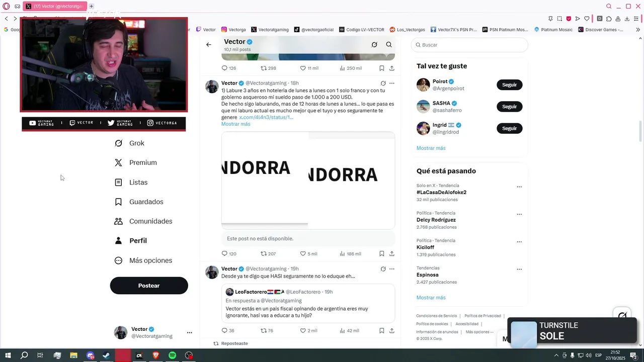Image resolution: width=644 pixels, height=362 pixels.
Task: Open Premium in the sidebar
Action: [136, 163]
